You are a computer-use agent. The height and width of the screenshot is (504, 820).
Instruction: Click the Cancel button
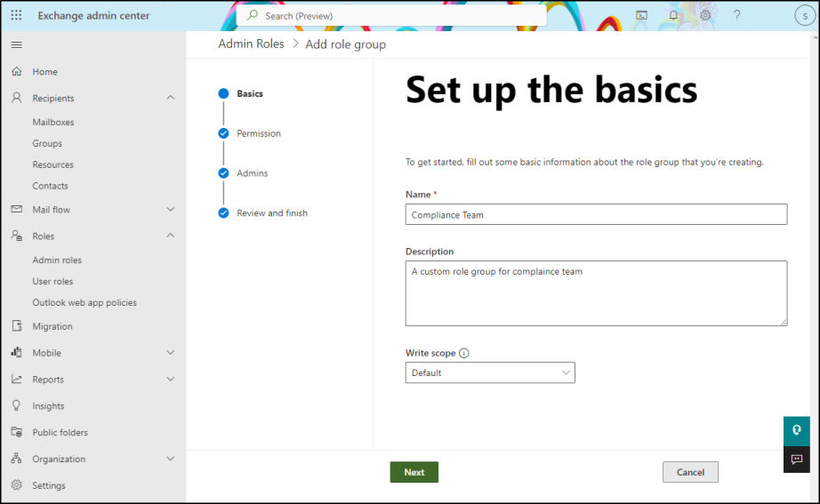pyautogui.click(x=690, y=472)
